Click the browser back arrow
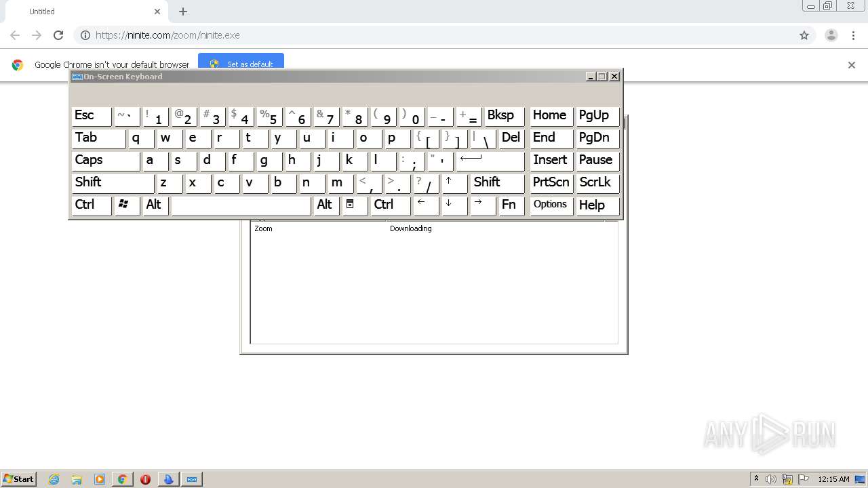The image size is (868, 488). click(x=15, y=35)
